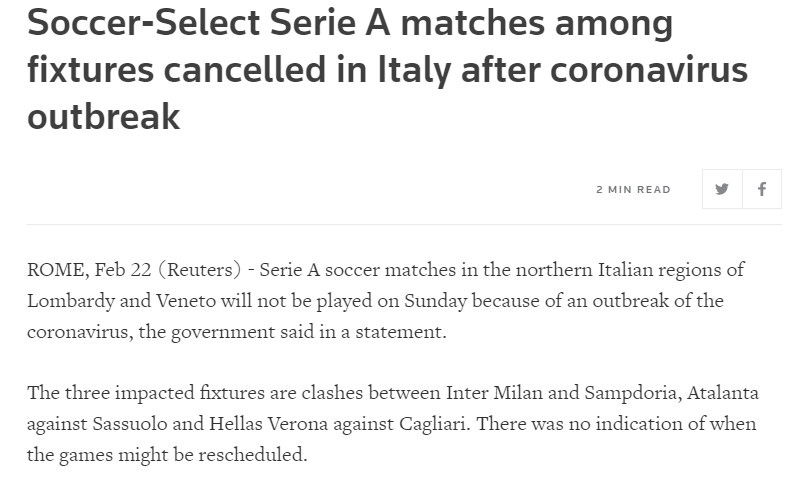Click the word 'outbreak' in the headline
This screenshot has width=801, height=482.
tap(104, 117)
